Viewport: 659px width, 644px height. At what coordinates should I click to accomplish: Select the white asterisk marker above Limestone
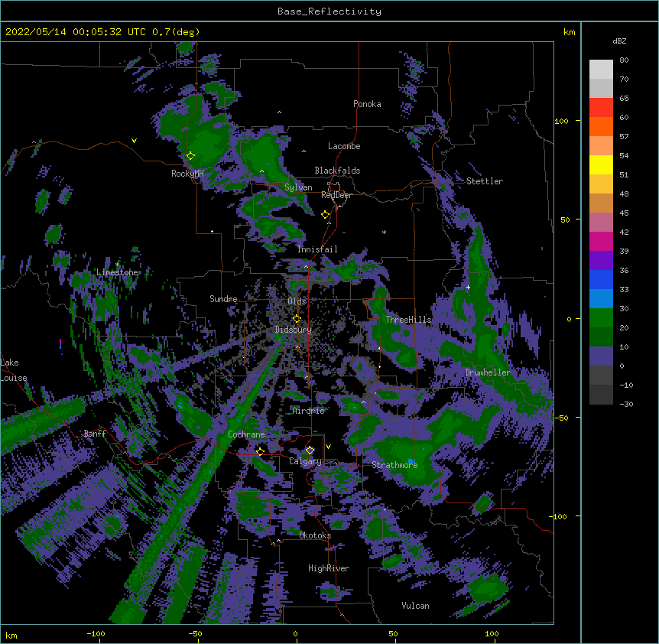tap(117, 265)
